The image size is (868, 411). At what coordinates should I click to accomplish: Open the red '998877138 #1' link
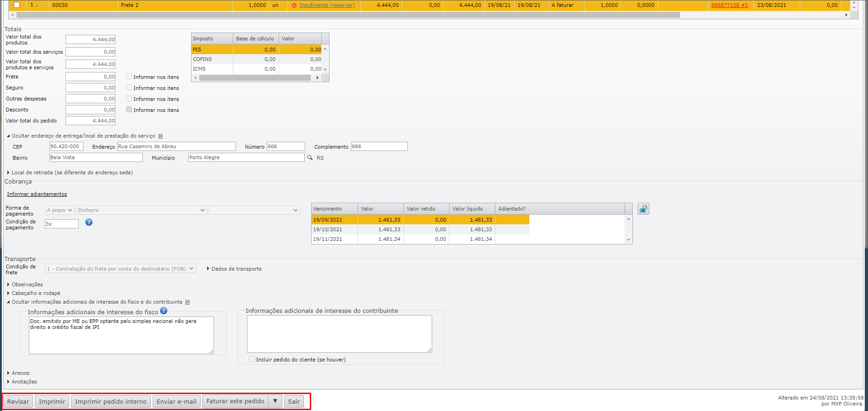click(x=730, y=6)
